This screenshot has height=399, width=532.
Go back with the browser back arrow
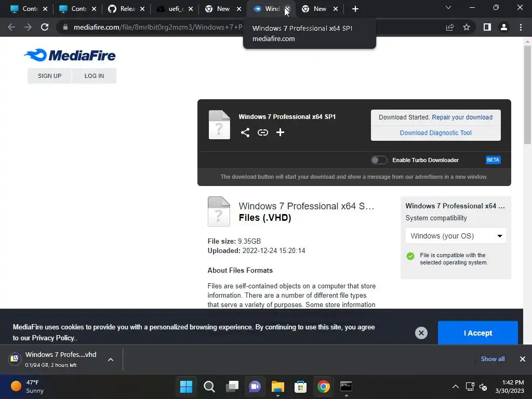pyautogui.click(x=11, y=27)
